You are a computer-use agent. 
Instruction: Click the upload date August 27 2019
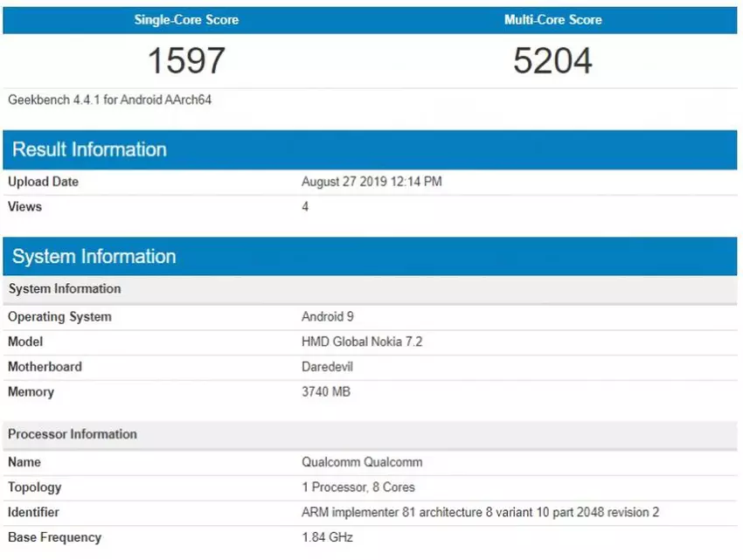tap(371, 182)
